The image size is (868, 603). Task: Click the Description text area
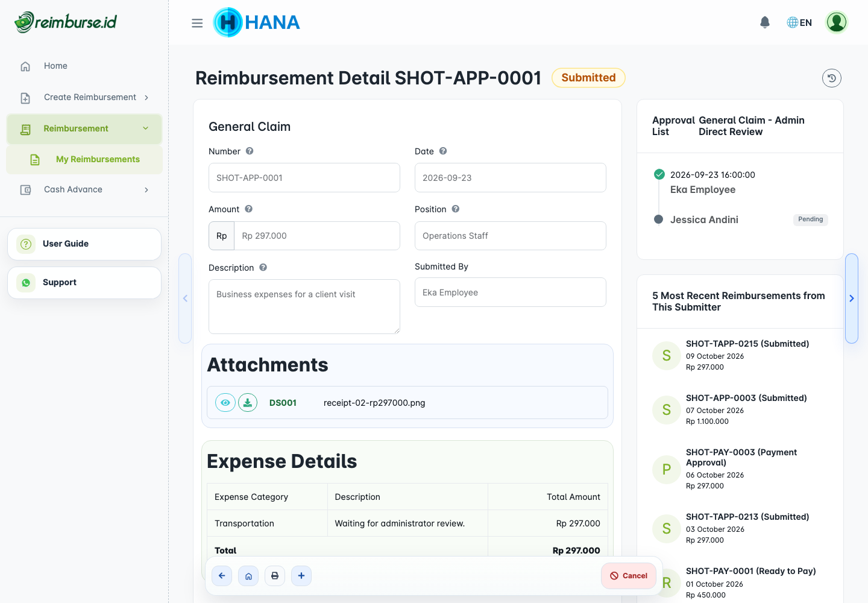pos(304,306)
